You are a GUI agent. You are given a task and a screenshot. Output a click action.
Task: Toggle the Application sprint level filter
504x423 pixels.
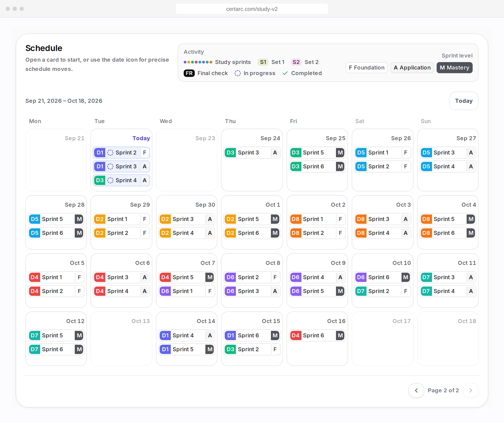point(412,68)
